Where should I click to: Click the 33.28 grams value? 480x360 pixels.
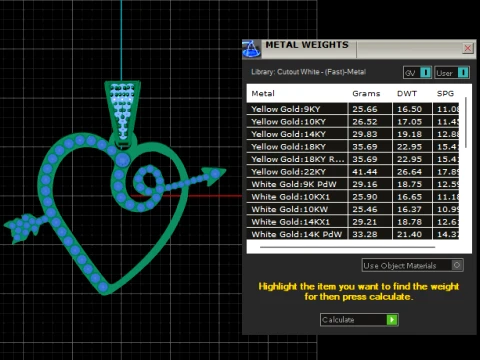click(365, 234)
